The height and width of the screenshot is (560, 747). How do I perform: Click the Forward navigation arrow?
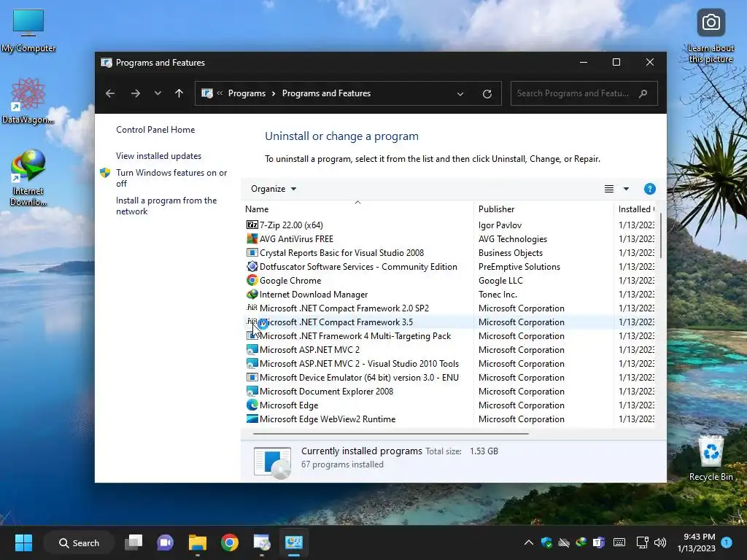[x=135, y=93]
